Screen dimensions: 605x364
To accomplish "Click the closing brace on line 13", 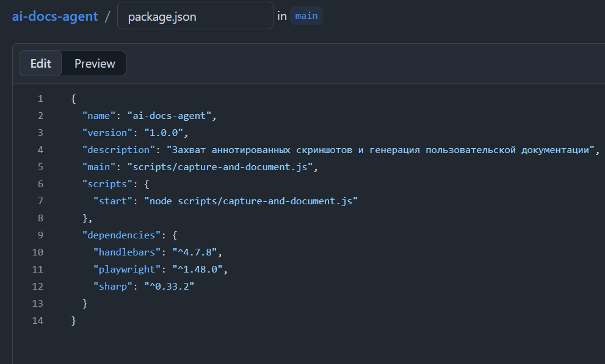I will coord(85,304).
